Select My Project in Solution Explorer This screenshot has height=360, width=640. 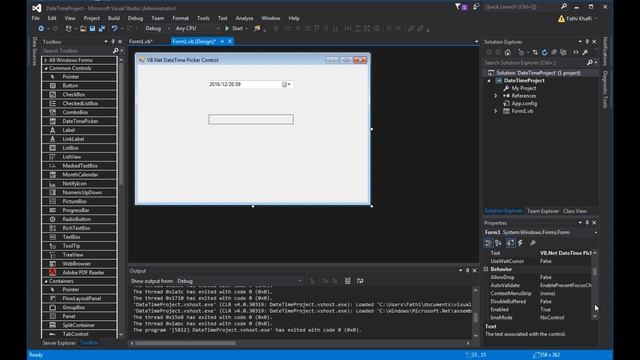click(x=524, y=88)
